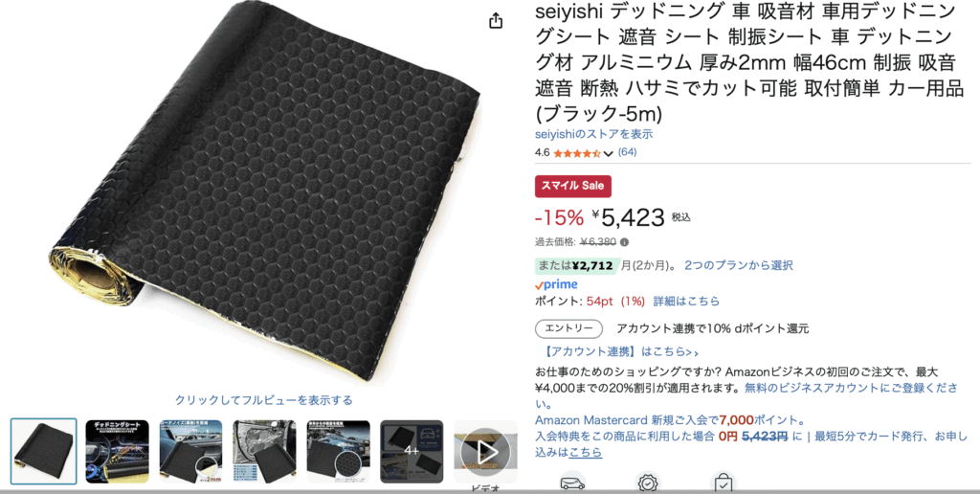Click the past price info icon
The width and height of the screenshot is (980, 494).
coord(624,242)
